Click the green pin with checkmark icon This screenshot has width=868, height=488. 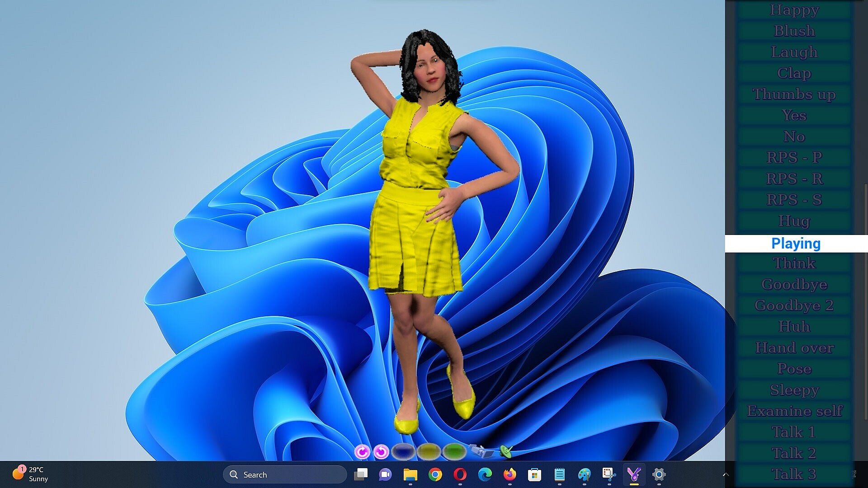pyautogui.click(x=506, y=450)
